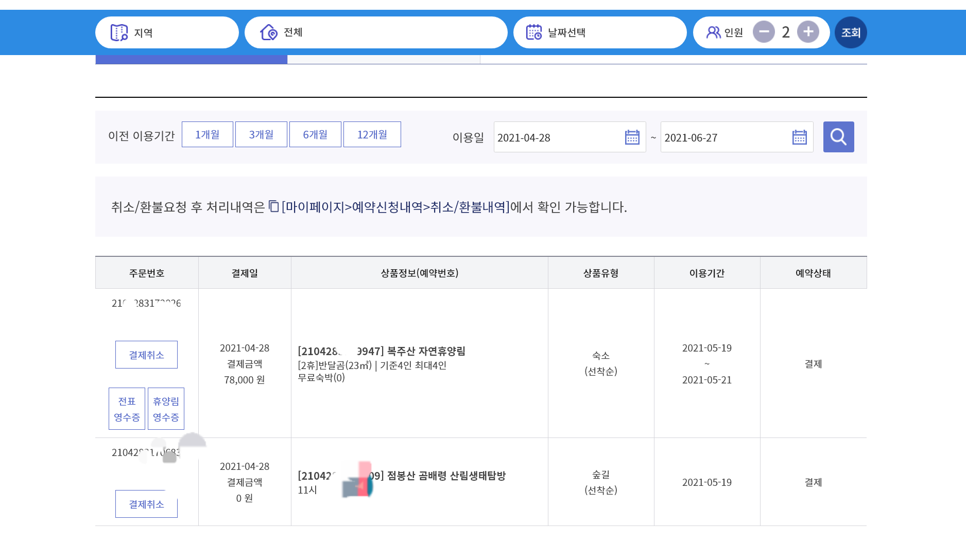The image size is (966, 560).
Task: Click the 상품정보(예약번호) column header
Action: [x=420, y=273]
